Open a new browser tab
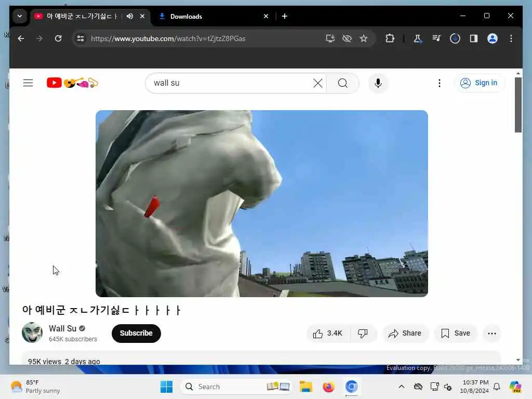Image resolution: width=532 pixels, height=399 pixels. (x=285, y=16)
